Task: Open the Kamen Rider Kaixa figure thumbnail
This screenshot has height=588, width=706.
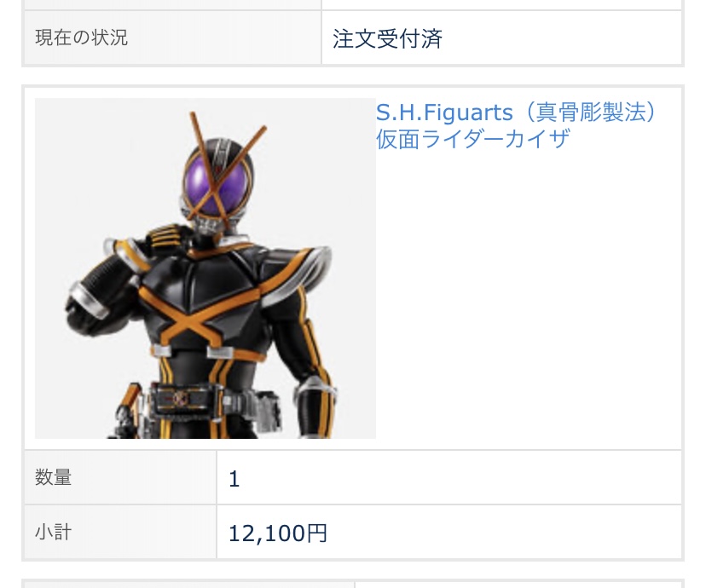Action: pyautogui.click(x=205, y=268)
